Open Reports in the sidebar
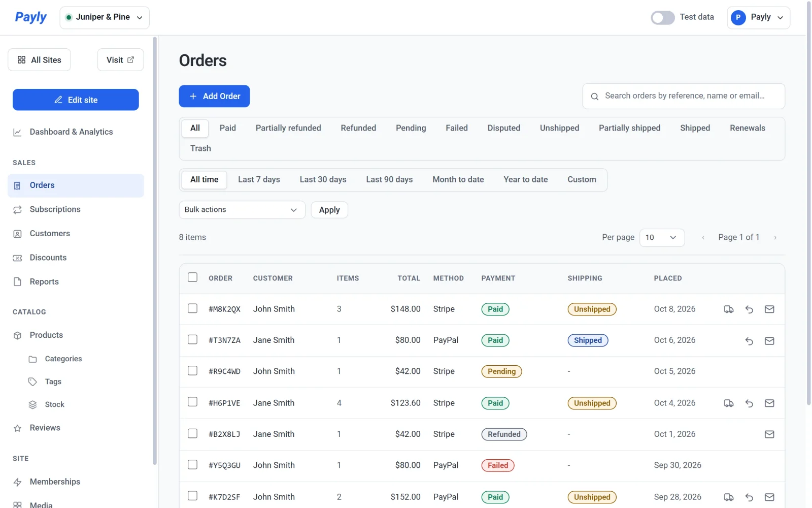The image size is (812, 508). point(76,282)
